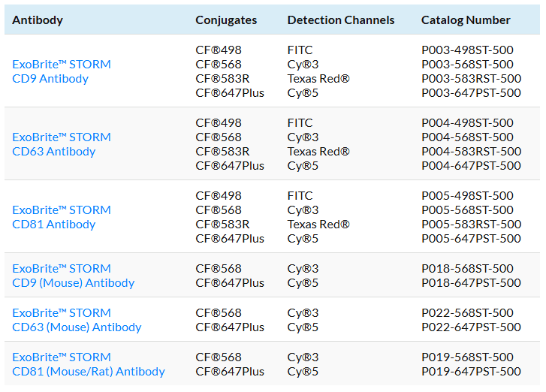Open the ExoBrite STORM CD81 Antibody link
This screenshot has width=546, height=392.
(62, 217)
